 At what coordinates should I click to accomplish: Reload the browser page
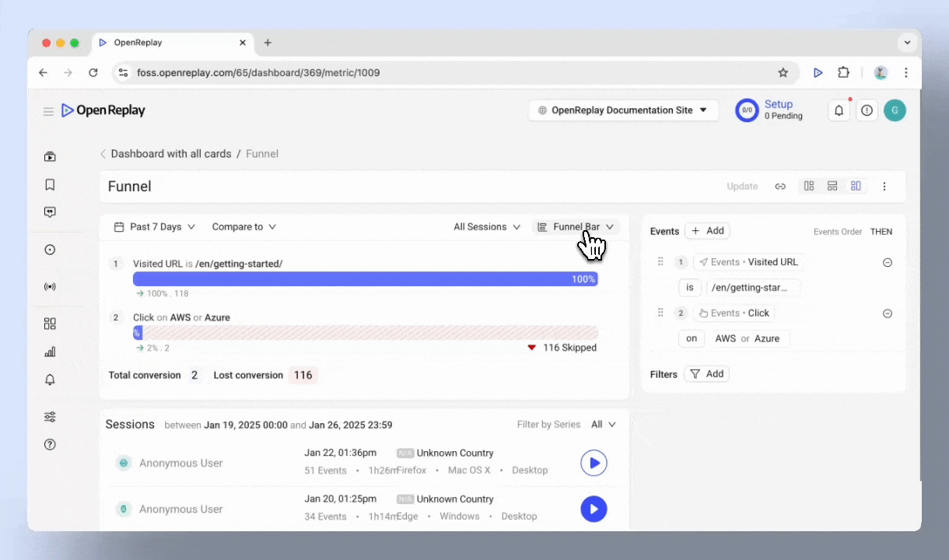[x=93, y=72]
